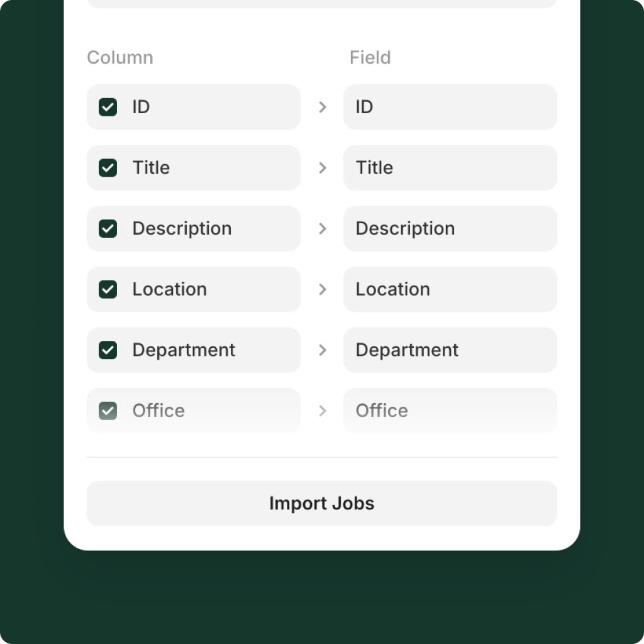Viewport: 644px width, 644px height.
Task: Uncheck the Title column checkbox
Action: tap(108, 168)
